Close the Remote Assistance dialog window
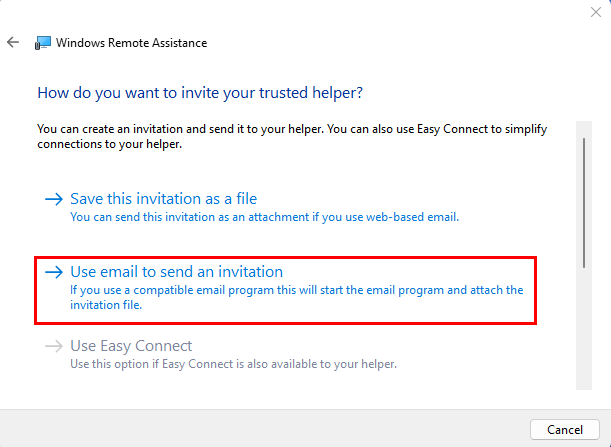The height and width of the screenshot is (447, 611). point(594,12)
